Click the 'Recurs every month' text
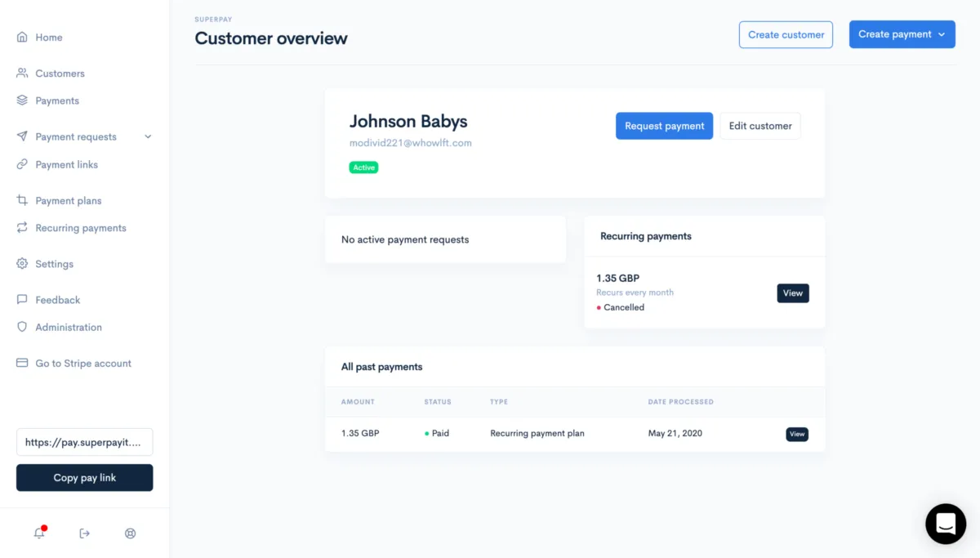Viewport: 980px width, 558px height. pyautogui.click(x=635, y=292)
